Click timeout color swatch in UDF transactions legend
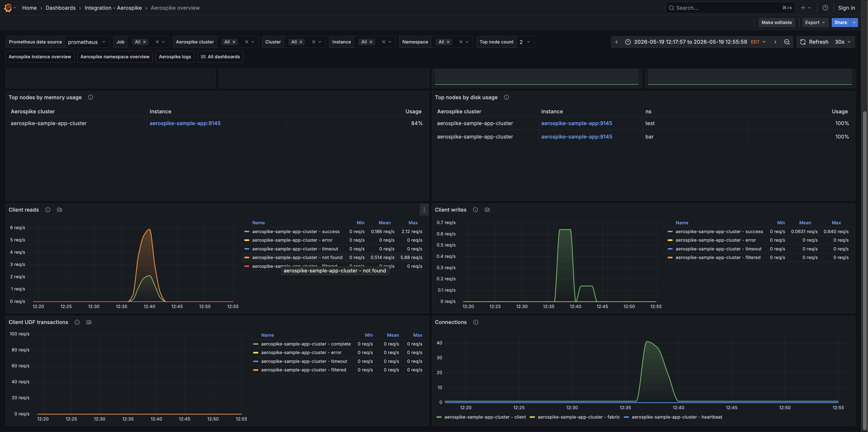Viewport: 868px width, 432px height. point(255,361)
